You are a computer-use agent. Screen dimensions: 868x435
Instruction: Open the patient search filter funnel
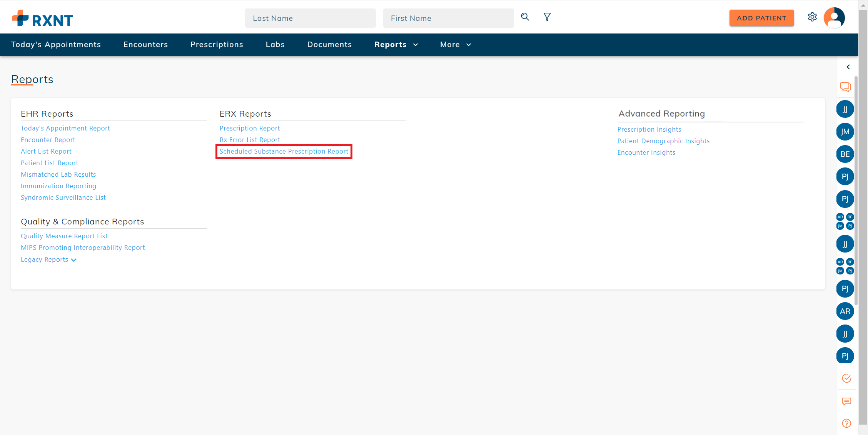click(x=547, y=17)
